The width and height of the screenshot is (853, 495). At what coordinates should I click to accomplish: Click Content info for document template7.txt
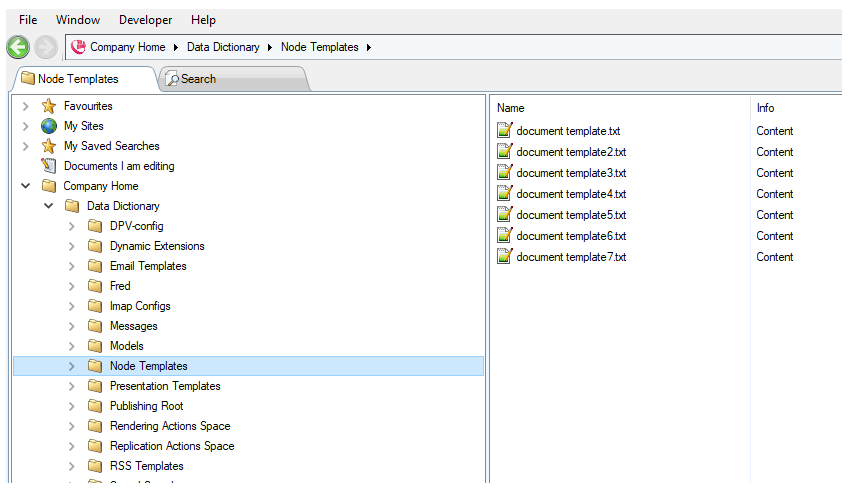[x=774, y=257]
